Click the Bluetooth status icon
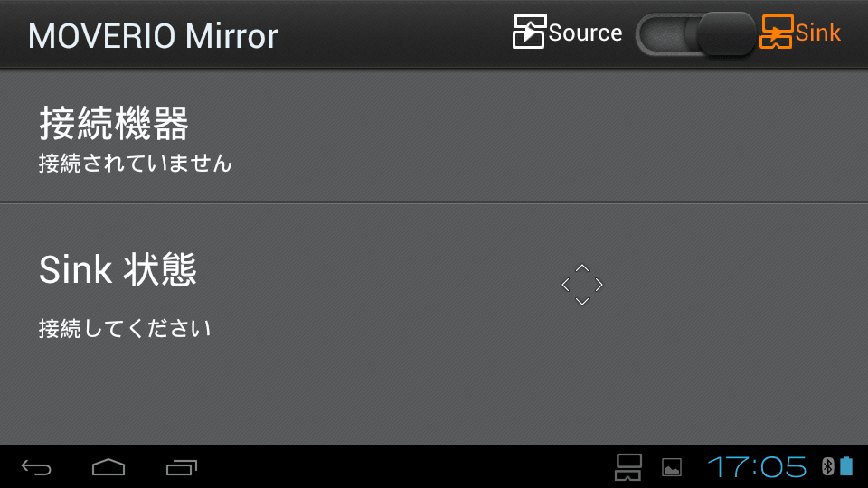 (827, 466)
